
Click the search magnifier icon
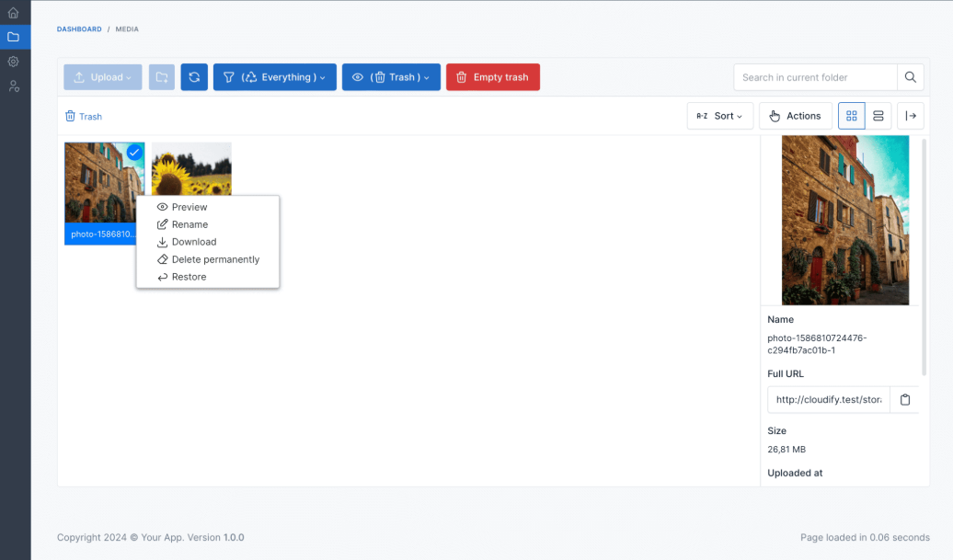coord(911,77)
